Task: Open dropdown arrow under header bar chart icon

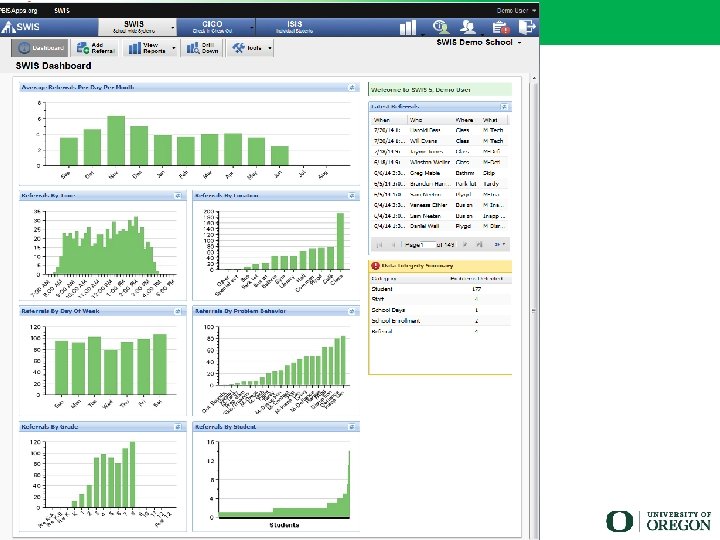Action: click(x=422, y=34)
